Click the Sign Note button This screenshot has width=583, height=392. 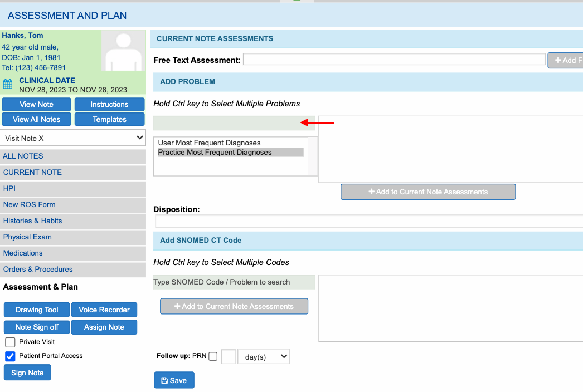pyautogui.click(x=27, y=373)
